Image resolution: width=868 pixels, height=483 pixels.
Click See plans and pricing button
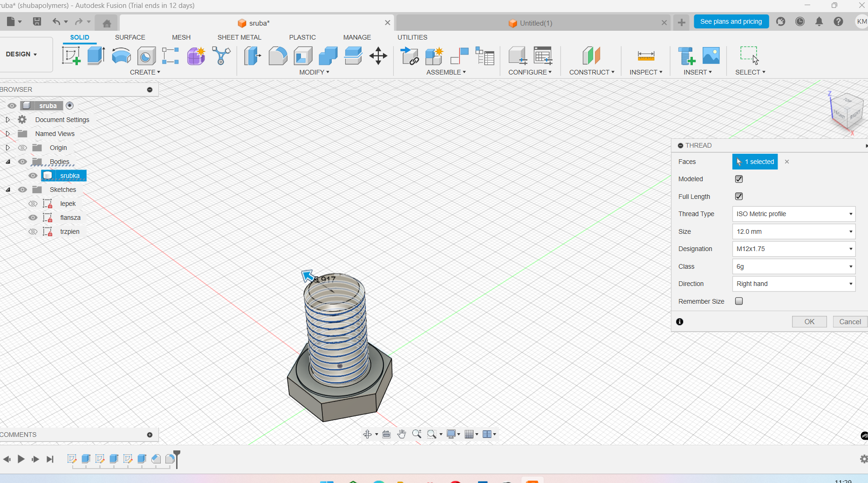(731, 21)
